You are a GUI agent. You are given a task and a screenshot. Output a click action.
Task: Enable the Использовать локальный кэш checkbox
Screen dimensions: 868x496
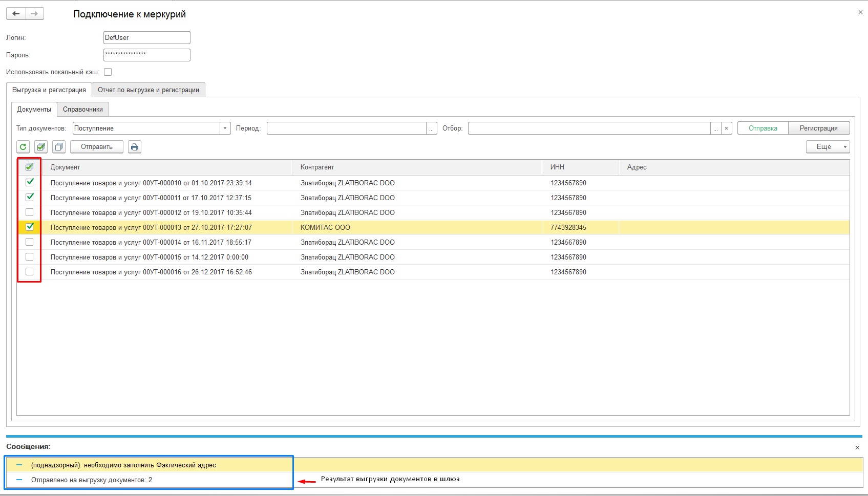pos(108,72)
